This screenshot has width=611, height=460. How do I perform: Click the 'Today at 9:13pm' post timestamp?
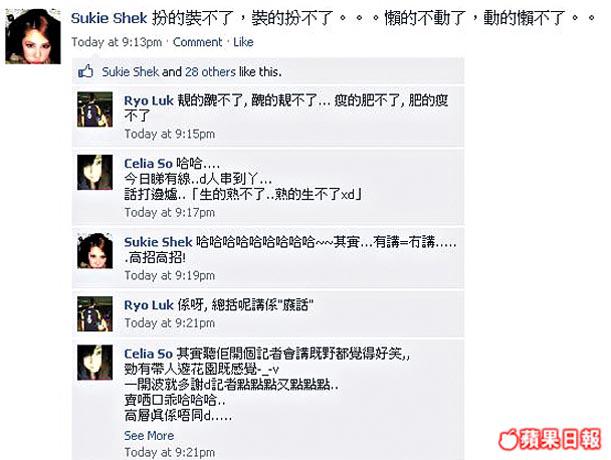pos(117,42)
